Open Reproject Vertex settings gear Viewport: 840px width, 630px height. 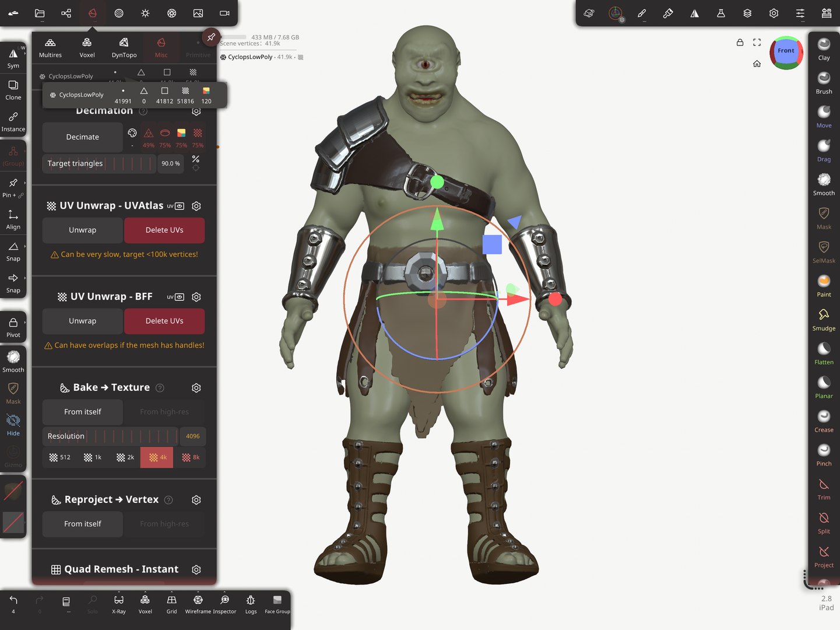click(196, 500)
